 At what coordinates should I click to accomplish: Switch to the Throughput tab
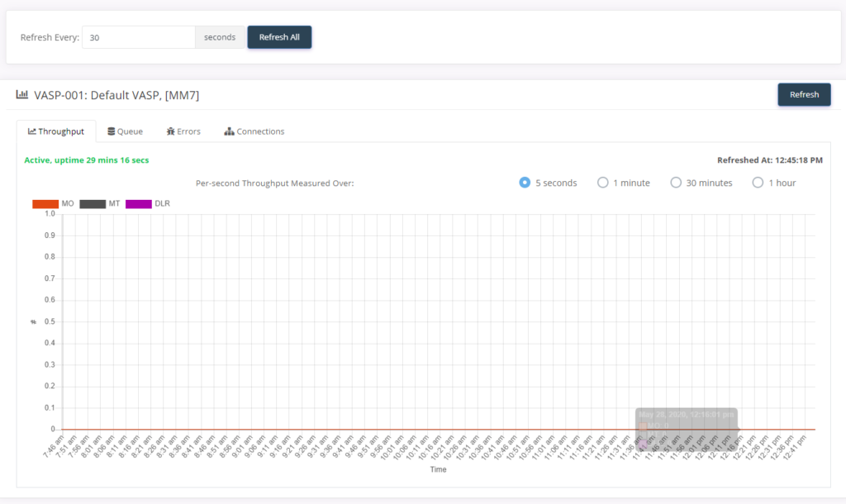pyautogui.click(x=56, y=131)
